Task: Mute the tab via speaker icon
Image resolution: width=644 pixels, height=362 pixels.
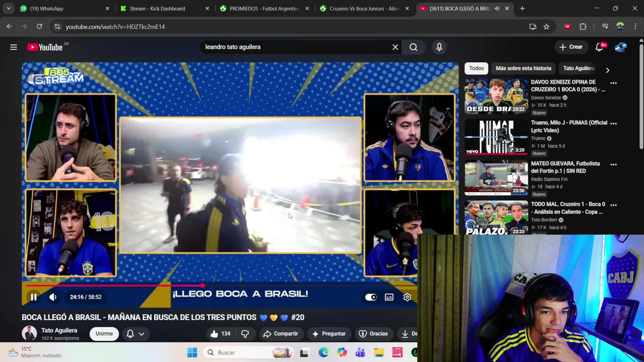Action: pos(497,9)
